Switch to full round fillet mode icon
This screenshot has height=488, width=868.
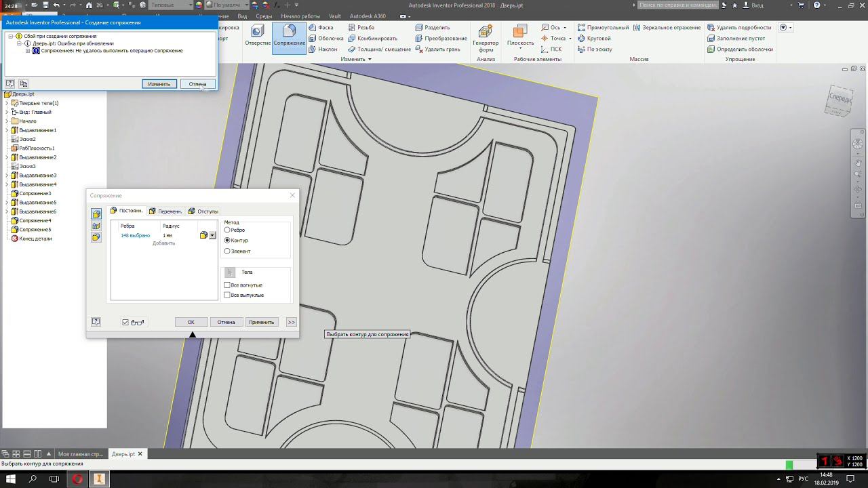96,237
